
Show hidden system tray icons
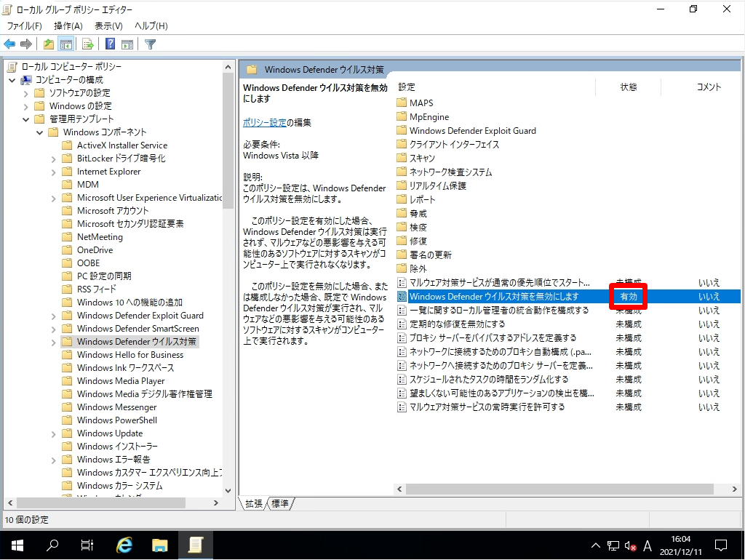pyautogui.click(x=595, y=545)
